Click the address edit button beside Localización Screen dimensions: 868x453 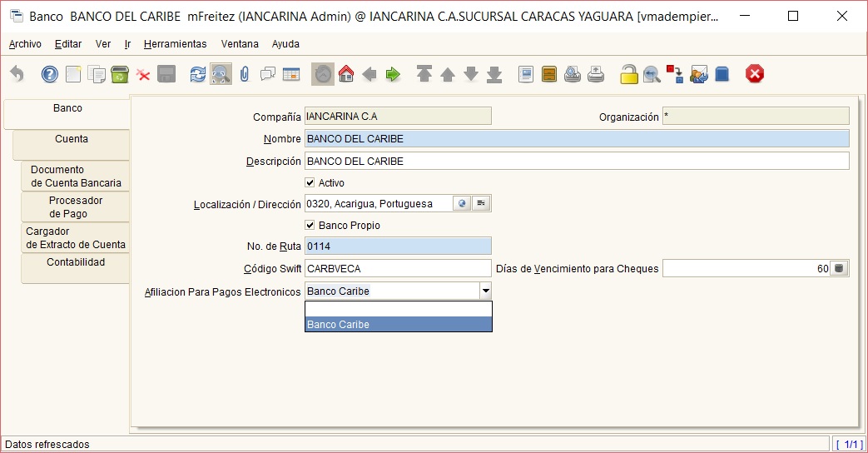pyautogui.click(x=481, y=204)
